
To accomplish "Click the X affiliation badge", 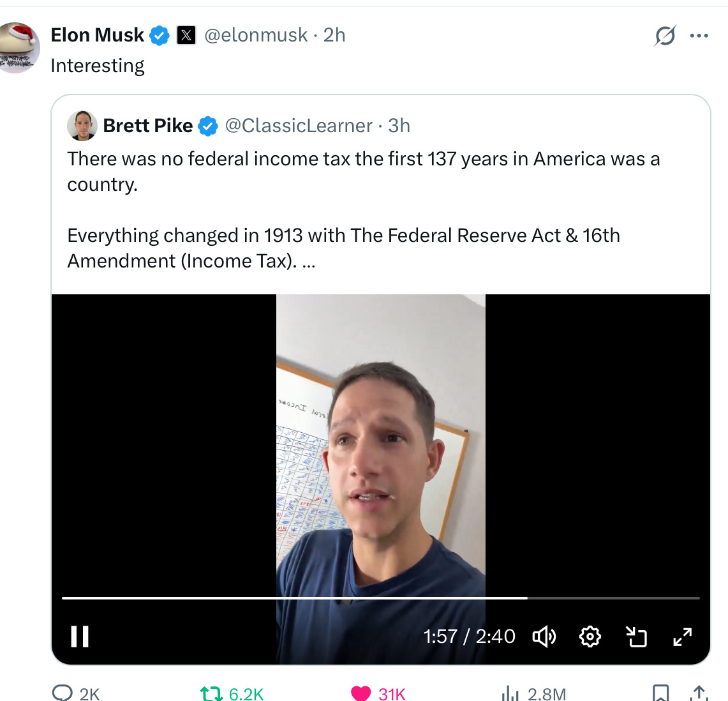I will coord(186,35).
